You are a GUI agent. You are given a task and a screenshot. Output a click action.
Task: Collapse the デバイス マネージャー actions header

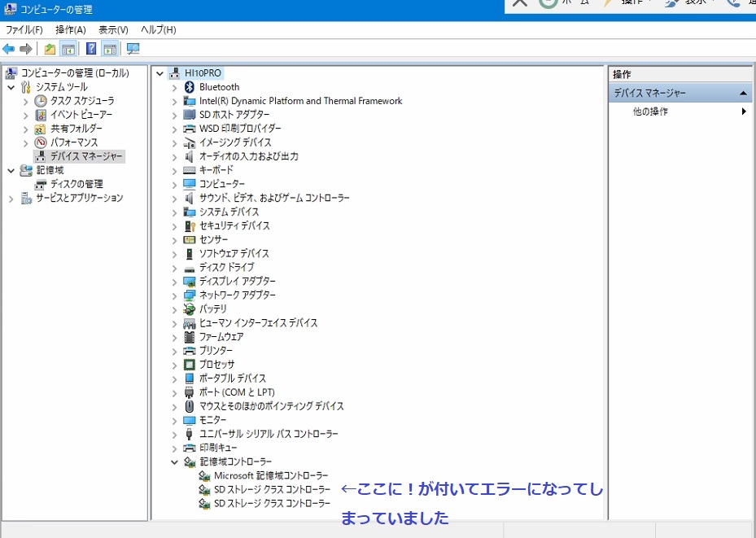743,94
